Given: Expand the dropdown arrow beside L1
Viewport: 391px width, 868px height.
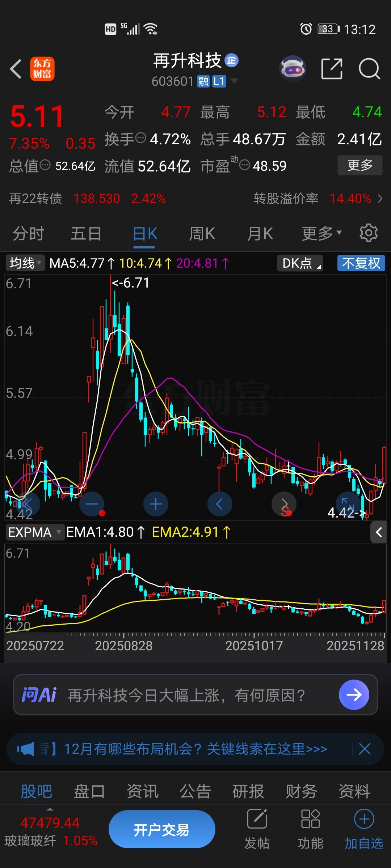Looking at the screenshot, I should (x=234, y=81).
